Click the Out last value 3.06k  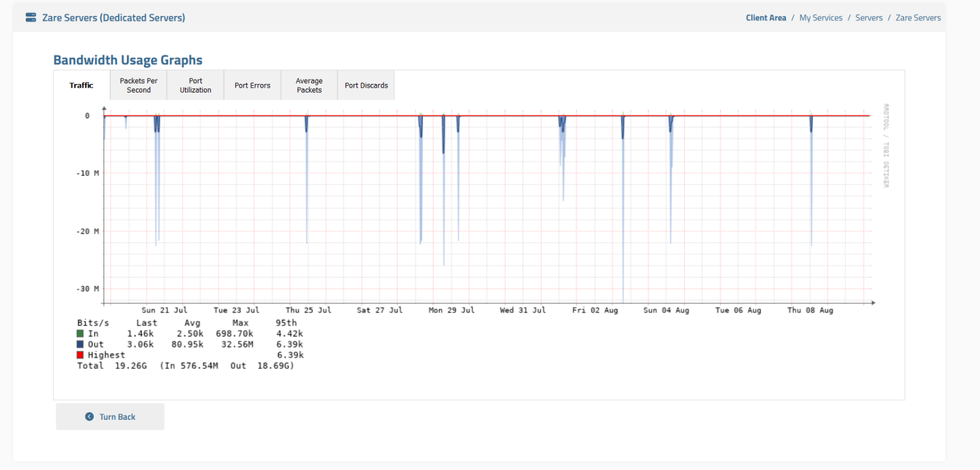coord(140,344)
